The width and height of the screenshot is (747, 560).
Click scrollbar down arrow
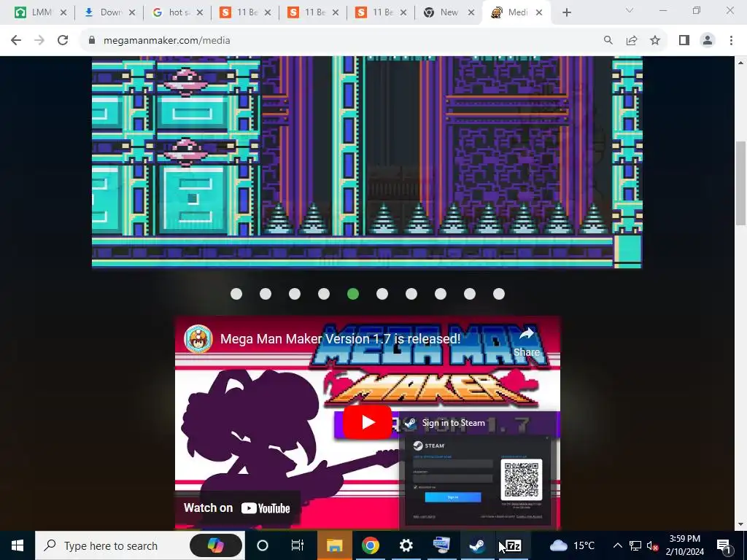point(740,524)
